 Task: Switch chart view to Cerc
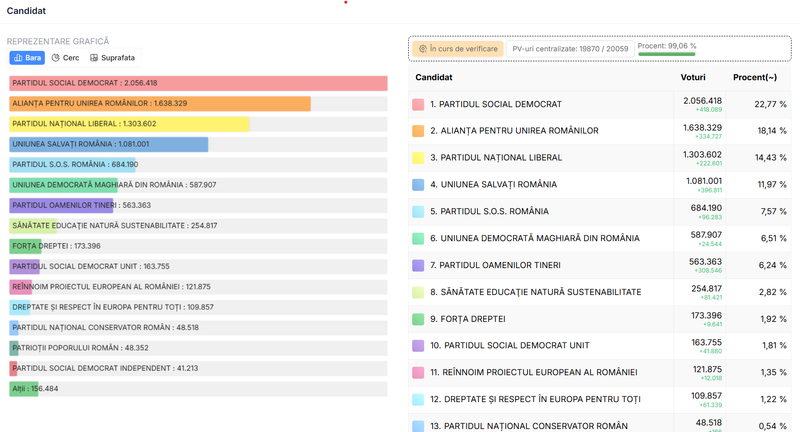[x=65, y=58]
